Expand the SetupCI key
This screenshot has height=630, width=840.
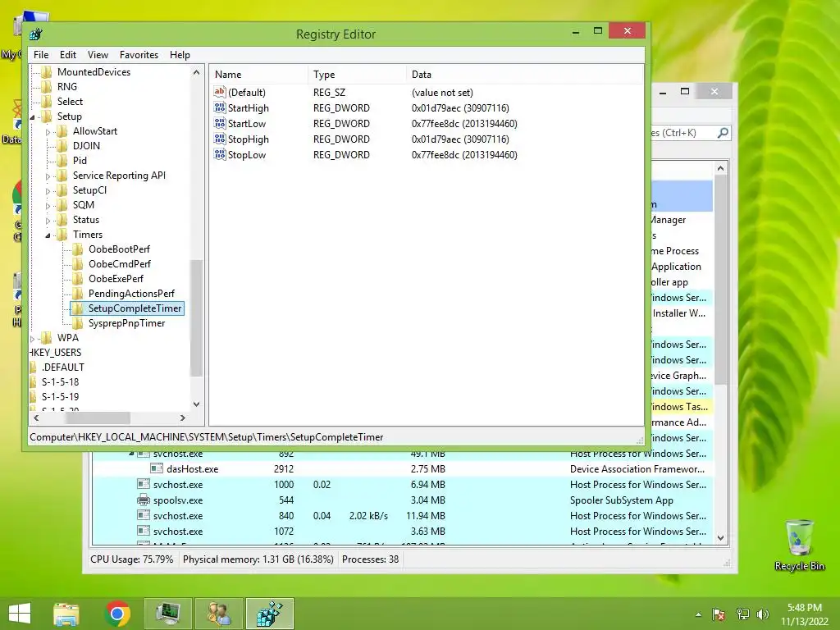click(48, 190)
